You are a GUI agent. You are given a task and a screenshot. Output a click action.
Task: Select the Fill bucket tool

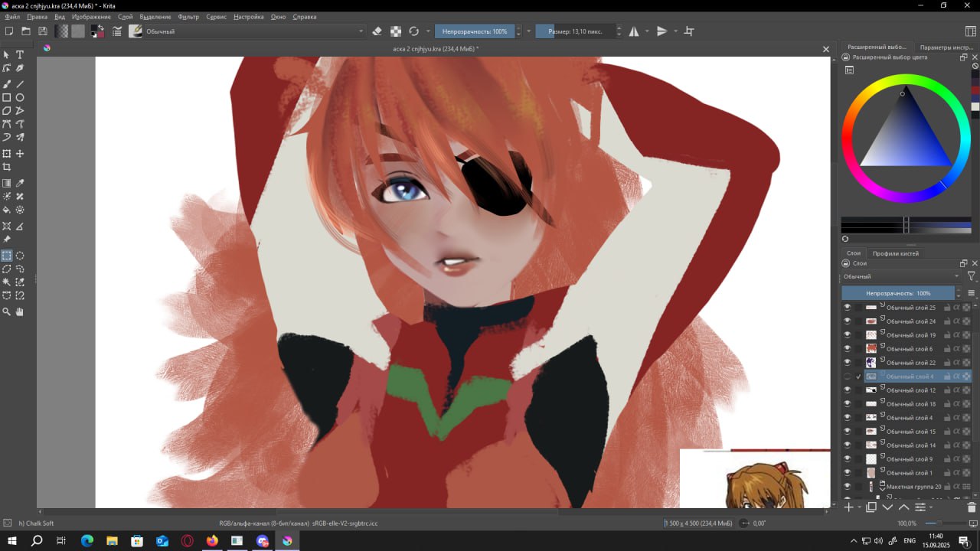7,210
